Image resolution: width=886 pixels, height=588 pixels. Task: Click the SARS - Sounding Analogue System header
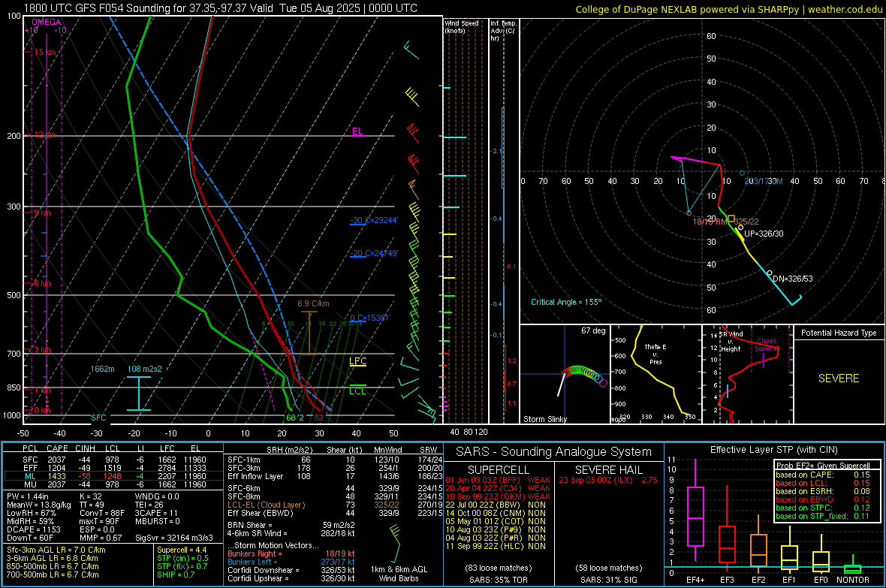coord(554,452)
